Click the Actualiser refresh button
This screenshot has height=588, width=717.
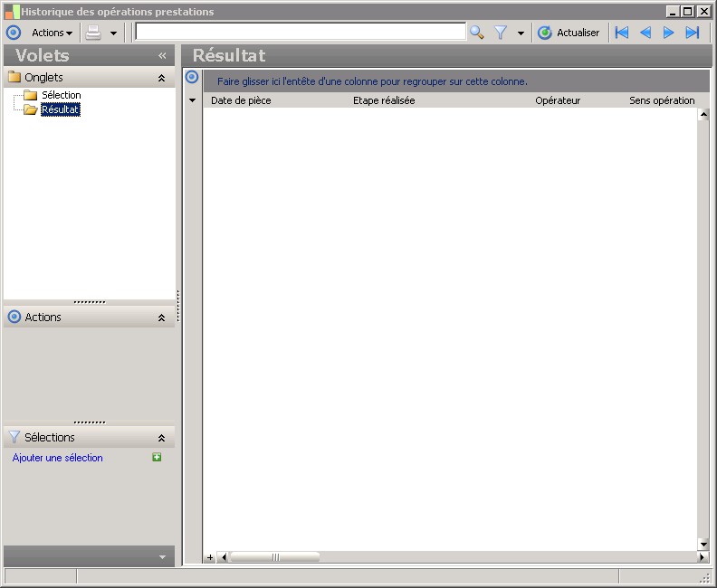[569, 33]
